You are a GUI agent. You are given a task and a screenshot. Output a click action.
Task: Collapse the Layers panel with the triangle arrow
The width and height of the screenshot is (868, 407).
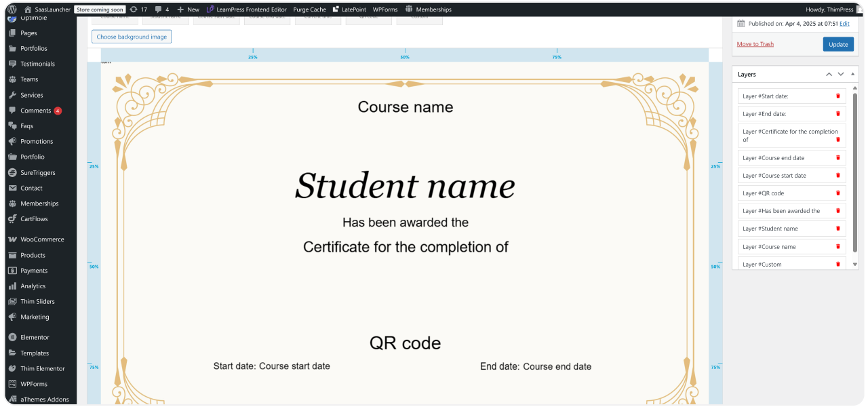pyautogui.click(x=852, y=74)
